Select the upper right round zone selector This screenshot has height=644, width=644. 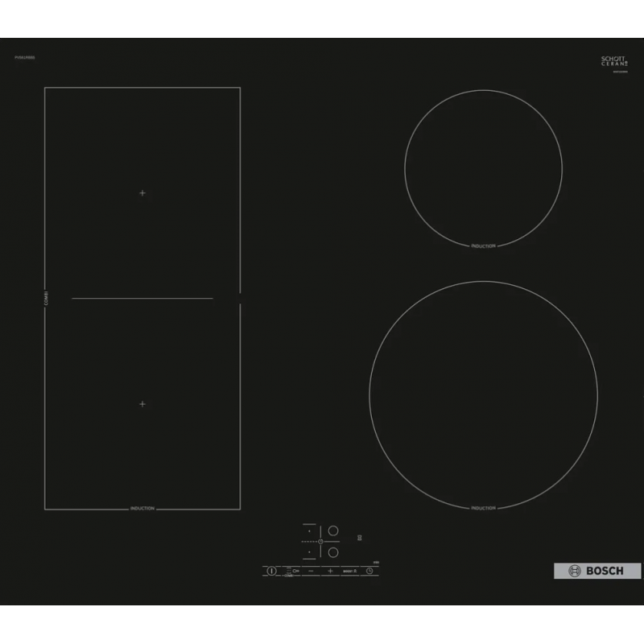pos(333,530)
